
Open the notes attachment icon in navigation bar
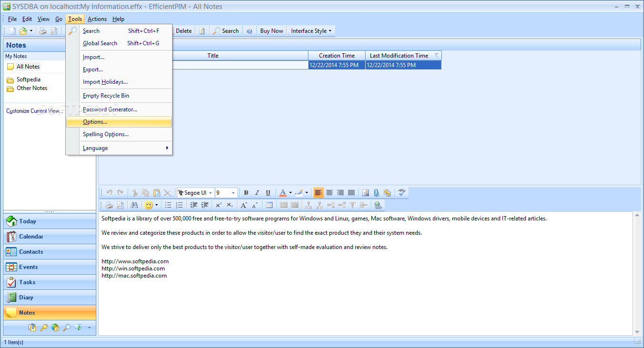(x=32, y=328)
